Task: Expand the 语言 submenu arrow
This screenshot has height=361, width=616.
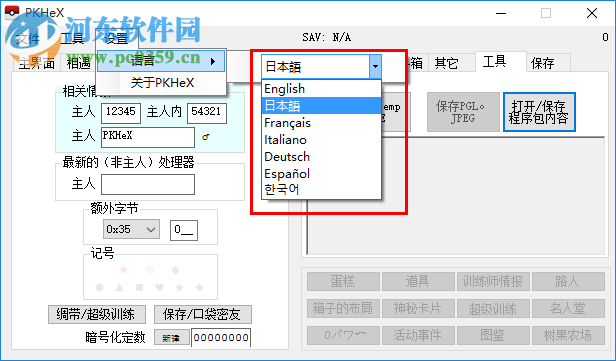Action: pyautogui.click(x=213, y=61)
